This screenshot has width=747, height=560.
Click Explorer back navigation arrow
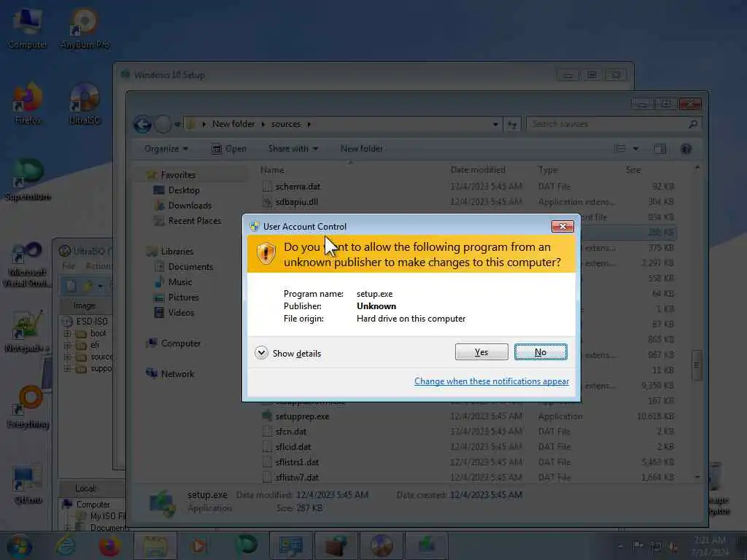tap(142, 124)
